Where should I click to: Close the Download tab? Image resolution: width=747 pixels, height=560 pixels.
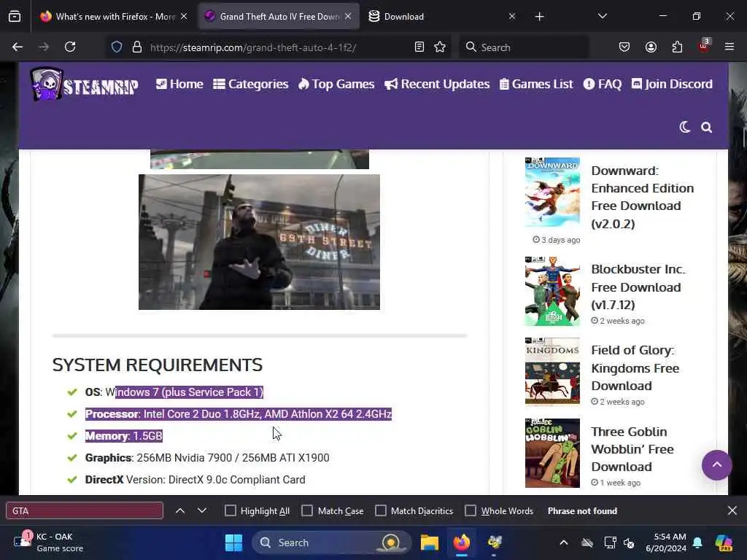(511, 17)
